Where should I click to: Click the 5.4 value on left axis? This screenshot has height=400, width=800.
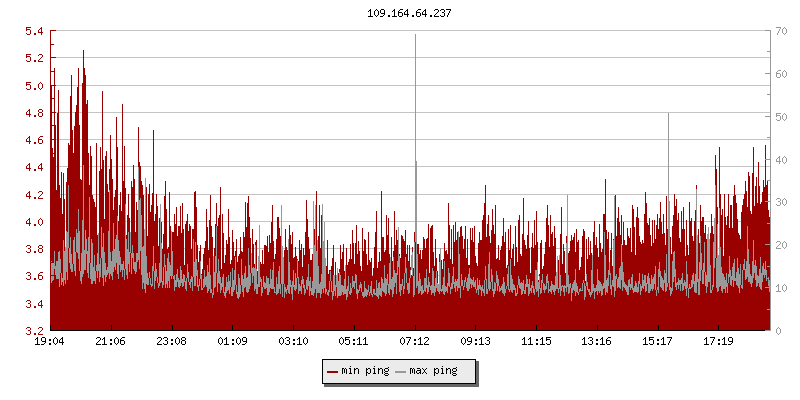click(x=34, y=31)
